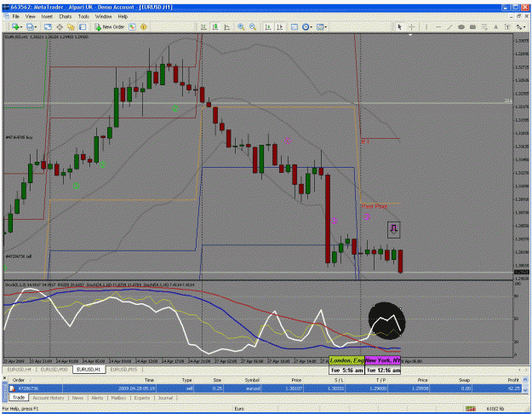
Task: Toggle the Auto Scroll chart icon
Action: 268,26
